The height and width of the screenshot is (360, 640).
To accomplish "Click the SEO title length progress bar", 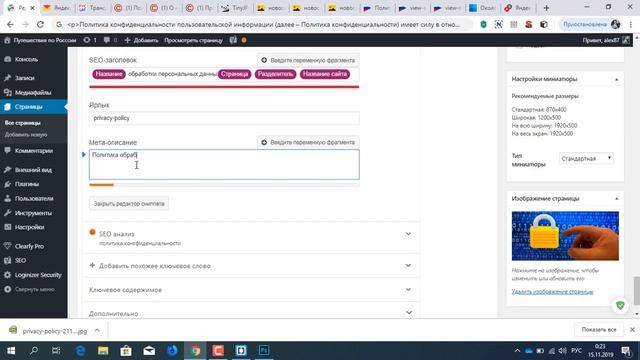I will (224, 87).
